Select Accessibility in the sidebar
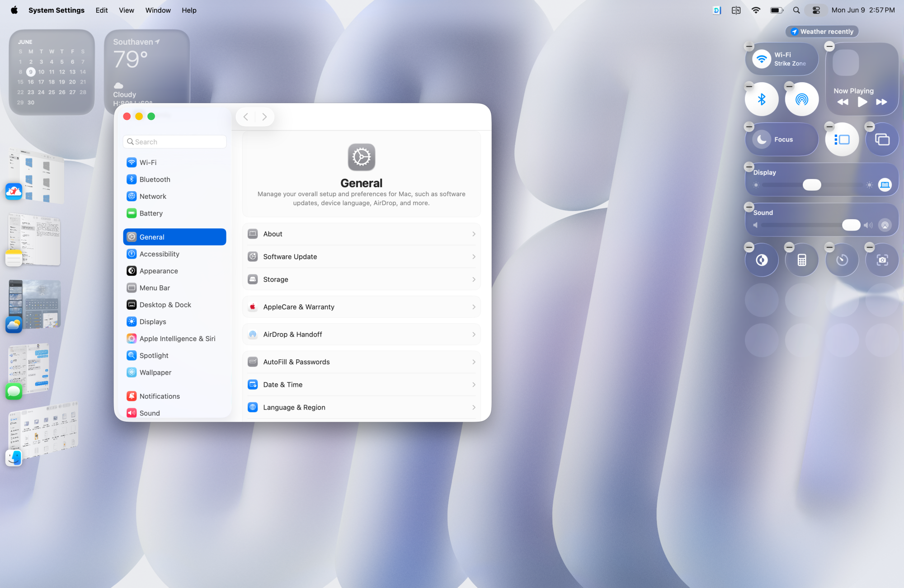The height and width of the screenshot is (588, 904). coord(159,254)
